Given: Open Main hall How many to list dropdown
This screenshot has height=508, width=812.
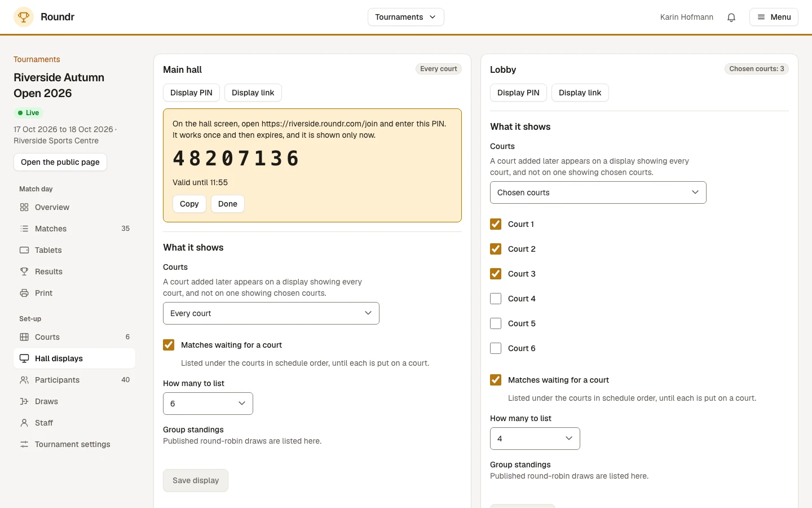Looking at the screenshot, I should click(208, 404).
